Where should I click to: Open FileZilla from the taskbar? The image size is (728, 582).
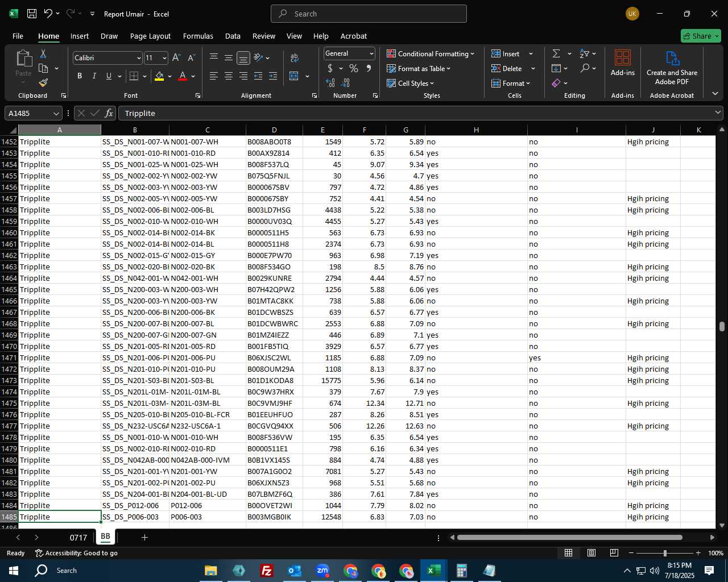pyautogui.click(x=266, y=570)
